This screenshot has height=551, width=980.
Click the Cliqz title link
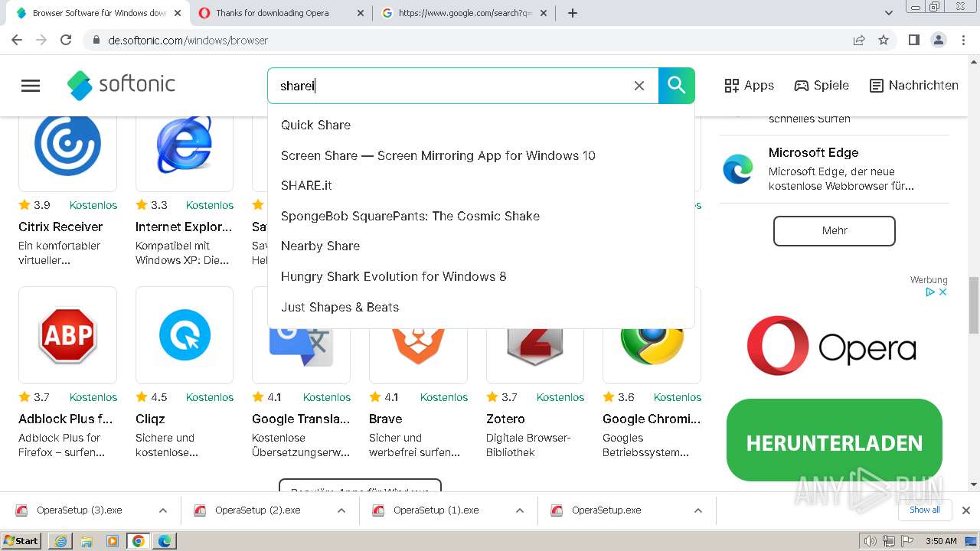coord(150,419)
